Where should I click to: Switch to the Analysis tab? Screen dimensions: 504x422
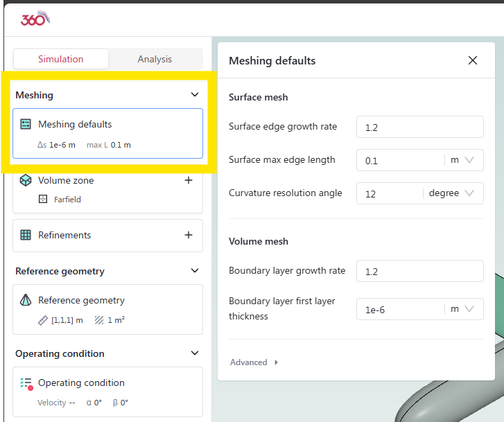click(155, 59)
